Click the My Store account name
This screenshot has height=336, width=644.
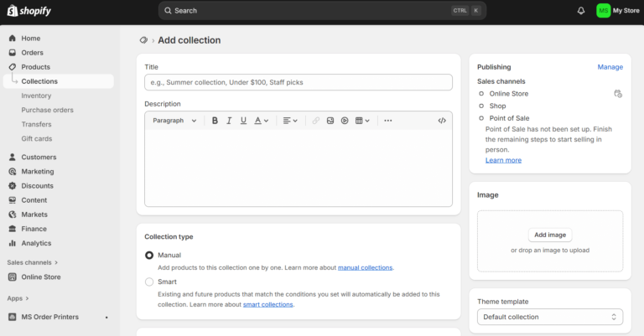click(x=626, y=11)
